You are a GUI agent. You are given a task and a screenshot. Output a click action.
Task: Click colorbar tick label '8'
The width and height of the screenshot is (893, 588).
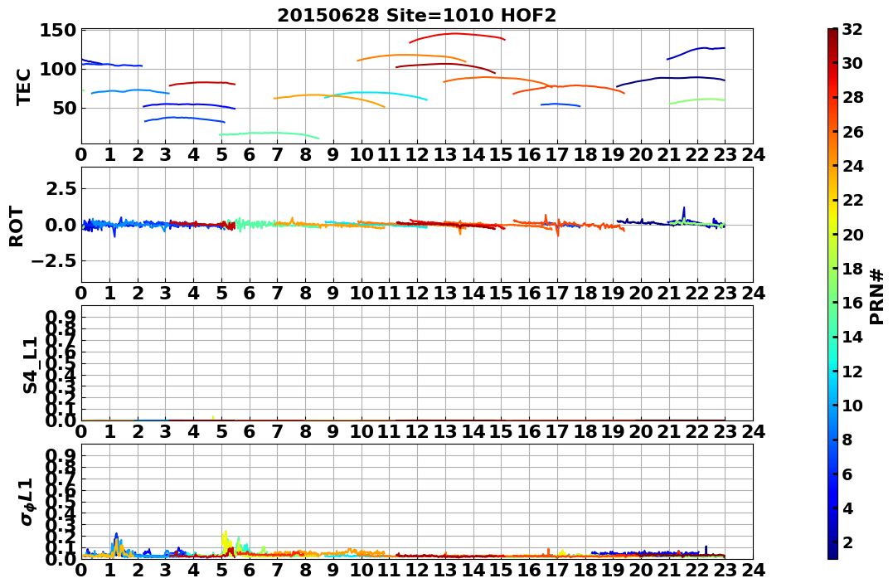click(x=847, y=440)
